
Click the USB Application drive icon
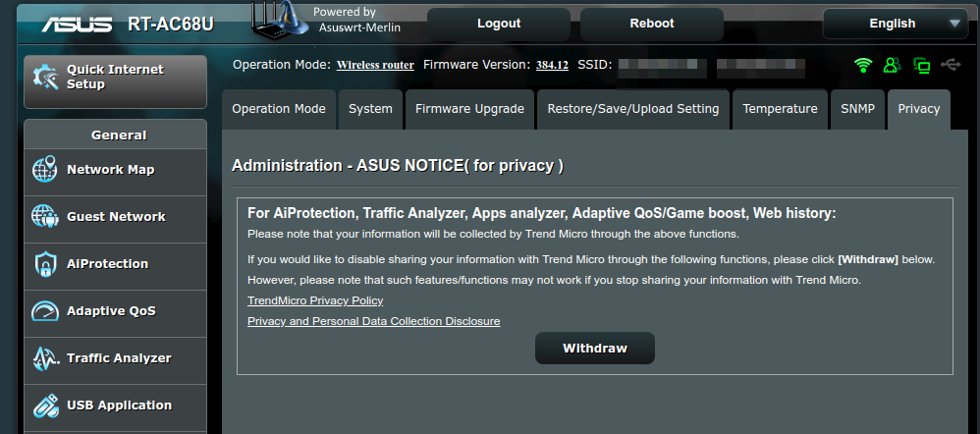click(45, 406)
